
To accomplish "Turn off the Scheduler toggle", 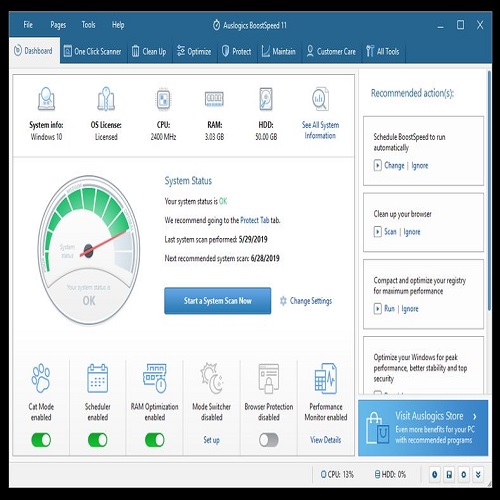I will point(98,440).
